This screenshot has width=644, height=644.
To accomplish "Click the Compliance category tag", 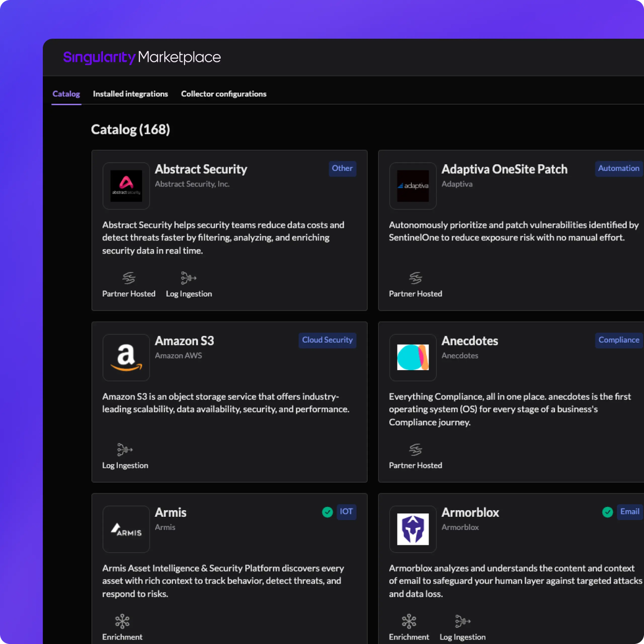I will tap(619, 340).
